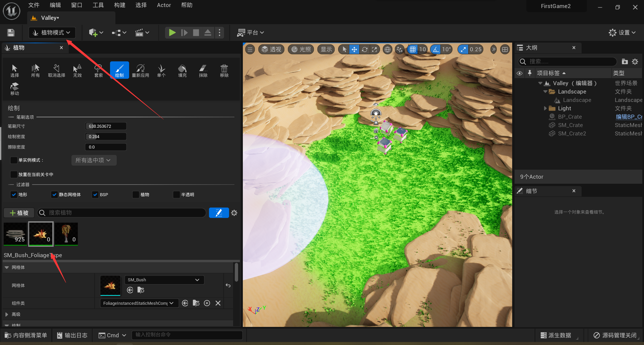Viewport: 644px width, 345px height.
Task: Stop the simulation with square button
Action: click(x=196, y=33)
